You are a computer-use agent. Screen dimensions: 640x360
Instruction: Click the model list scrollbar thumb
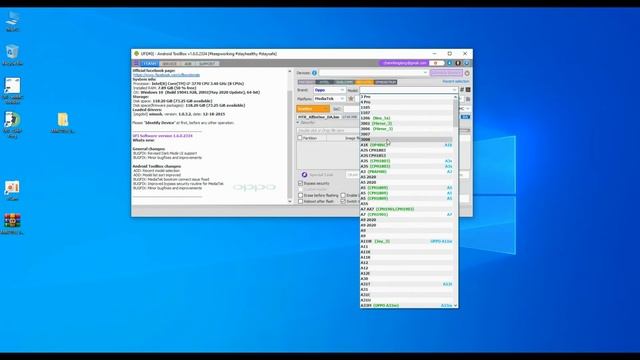click(x=456, y=113)
